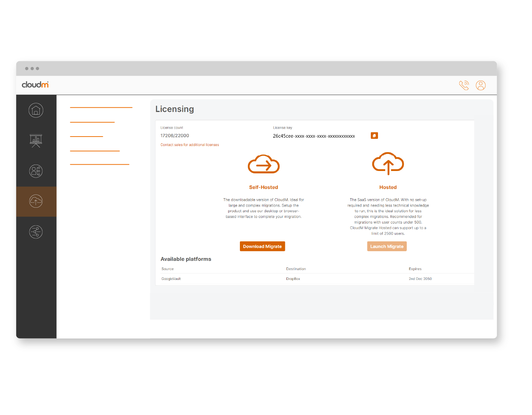The width and height of the screenshot is (532, 415).
Task: Click the cloudM logo
Action: click(35, 85)
